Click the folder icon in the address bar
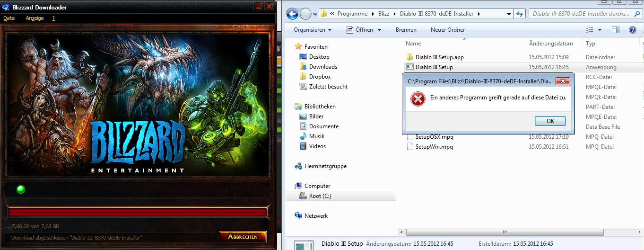Screen dimensions: 644x250 coord(324,14)
